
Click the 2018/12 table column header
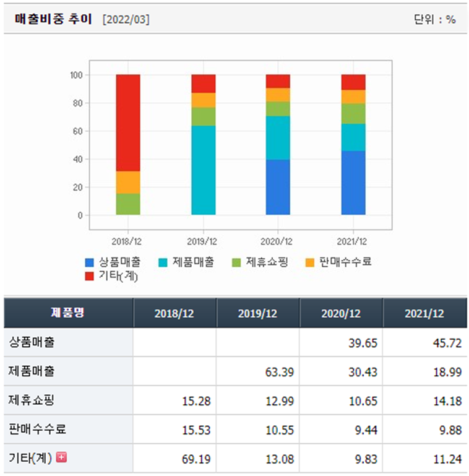tap(174, 313)
